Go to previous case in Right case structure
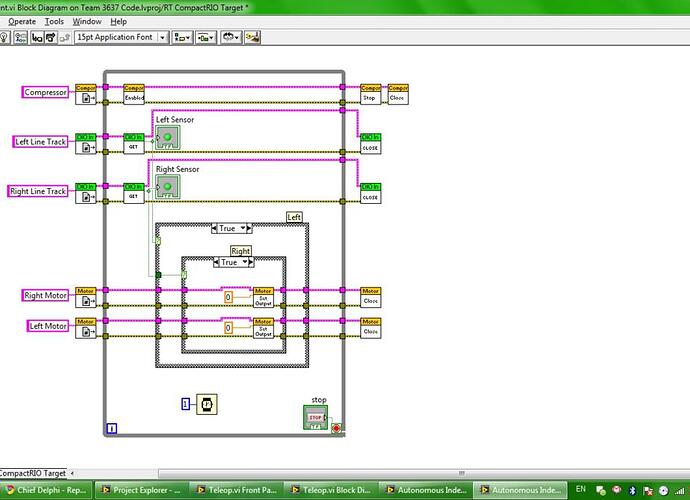The image size is (690, 500). point(216,262)
